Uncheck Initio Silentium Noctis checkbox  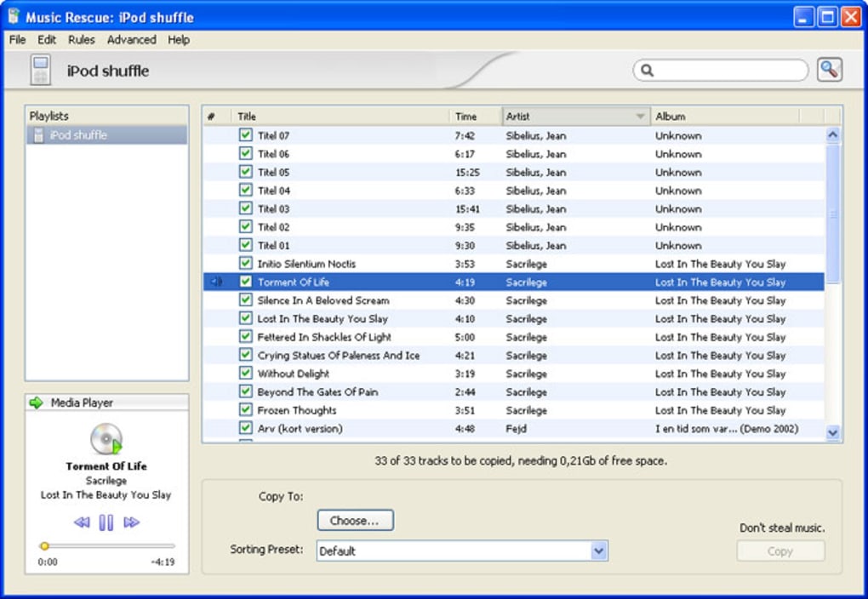pos(246,263)
